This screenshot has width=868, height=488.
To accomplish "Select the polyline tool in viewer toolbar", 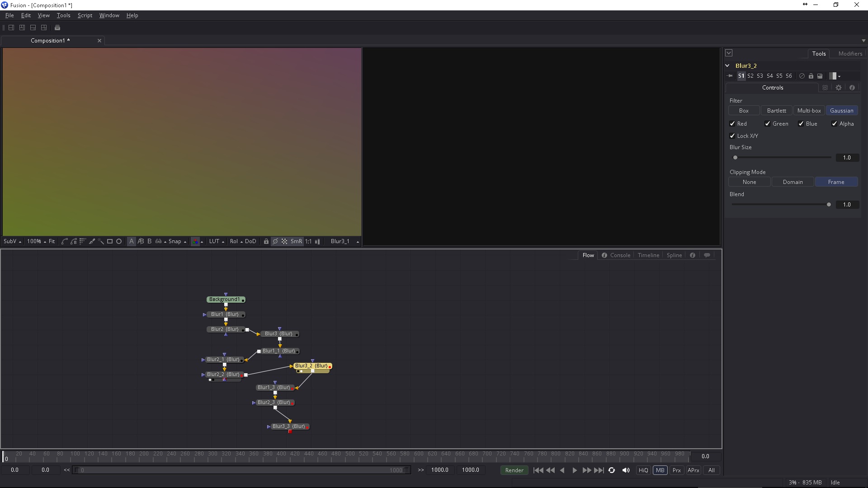I will [x=64, y=241].
